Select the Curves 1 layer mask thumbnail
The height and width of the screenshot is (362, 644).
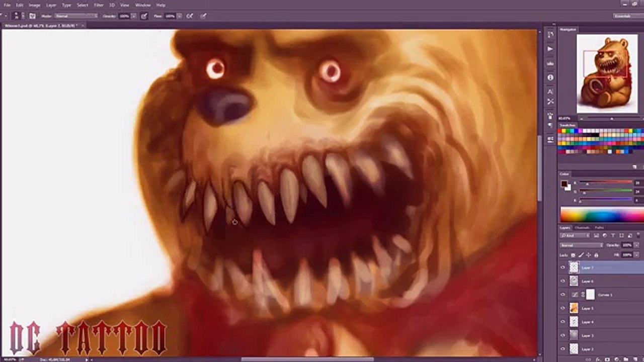pos(590,295)
